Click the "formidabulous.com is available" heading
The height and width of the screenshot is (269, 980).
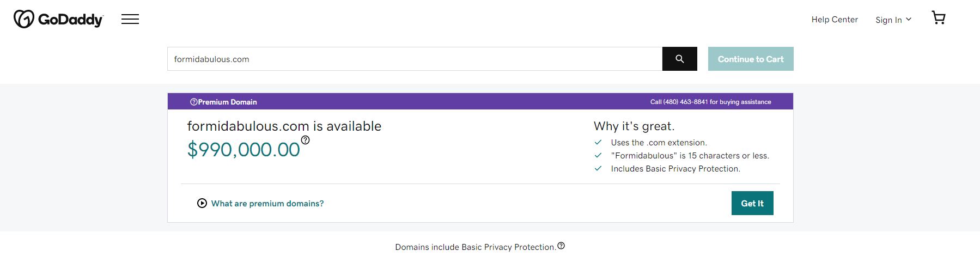[284, 126]
